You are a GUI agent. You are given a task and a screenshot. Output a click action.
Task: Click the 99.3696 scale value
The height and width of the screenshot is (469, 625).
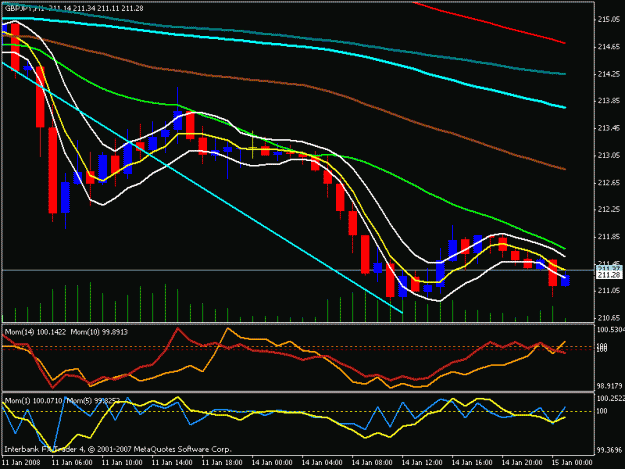610,450
